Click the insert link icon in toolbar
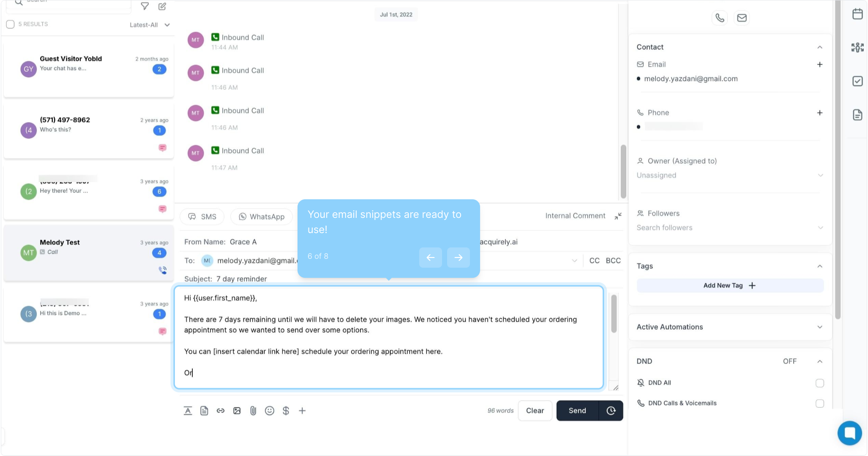Screen dimensions: 868x456 (x=221, y=410)
